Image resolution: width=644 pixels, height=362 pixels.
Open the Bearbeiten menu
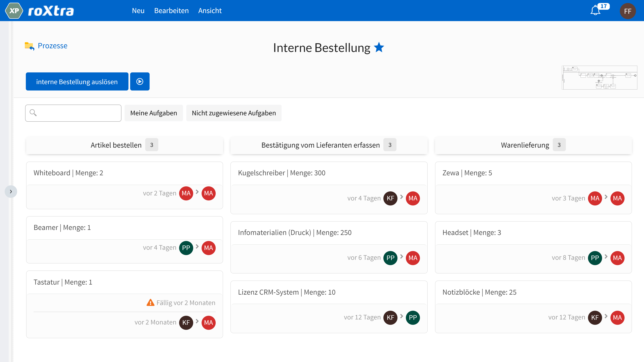tap(171, 11)
